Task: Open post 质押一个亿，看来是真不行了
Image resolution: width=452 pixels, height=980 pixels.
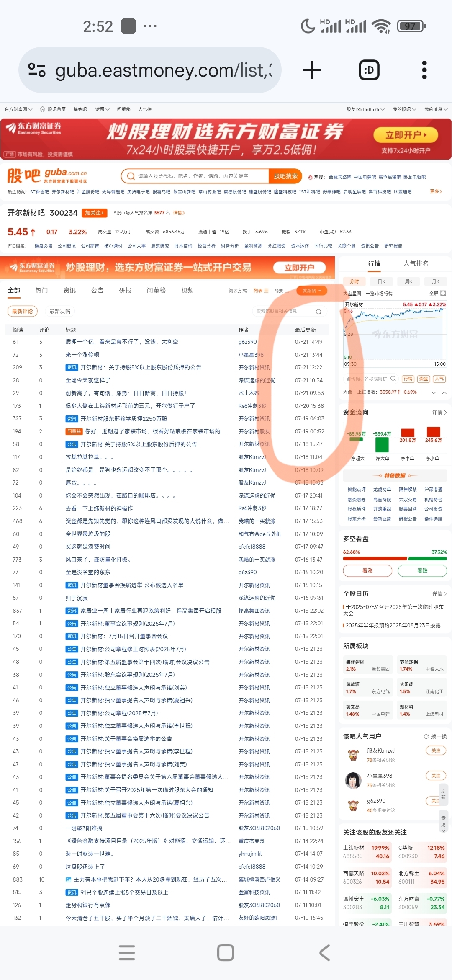Action: [x=122, y=342]
